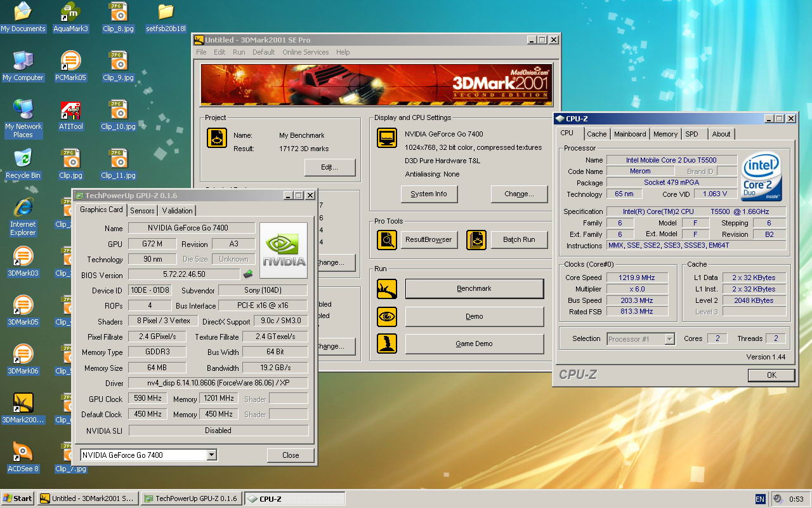Open Online Services menu in 3DMark2001
Image resolution: width=812 pixels, height=508 pixels.
306,52
